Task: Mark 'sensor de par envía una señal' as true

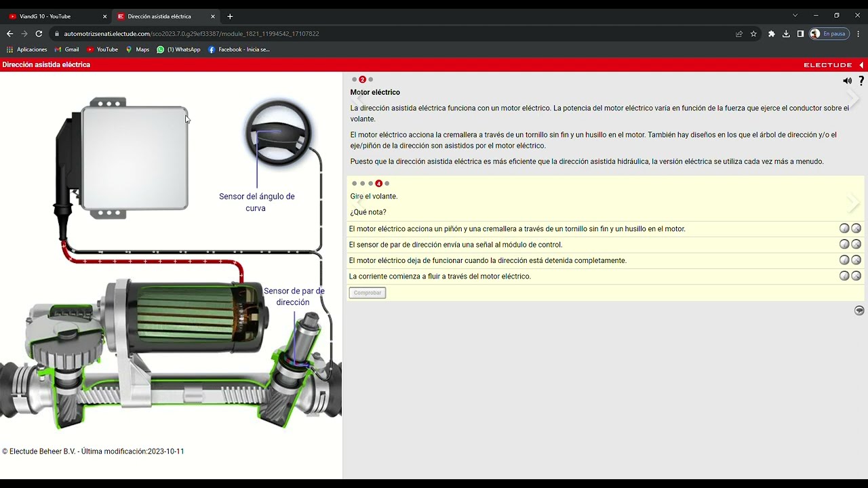Action: [844, 244]
